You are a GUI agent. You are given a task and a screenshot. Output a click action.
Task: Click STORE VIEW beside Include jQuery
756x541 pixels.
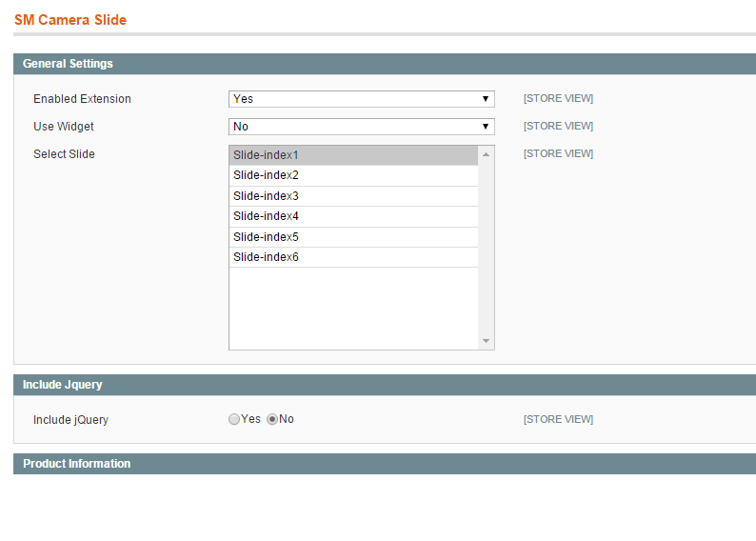coord(558,419)
